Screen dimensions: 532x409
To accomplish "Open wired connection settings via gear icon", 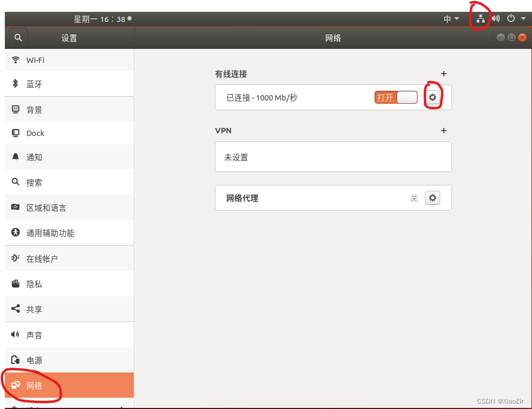I will pyautogui.click(x=433, y=97).
